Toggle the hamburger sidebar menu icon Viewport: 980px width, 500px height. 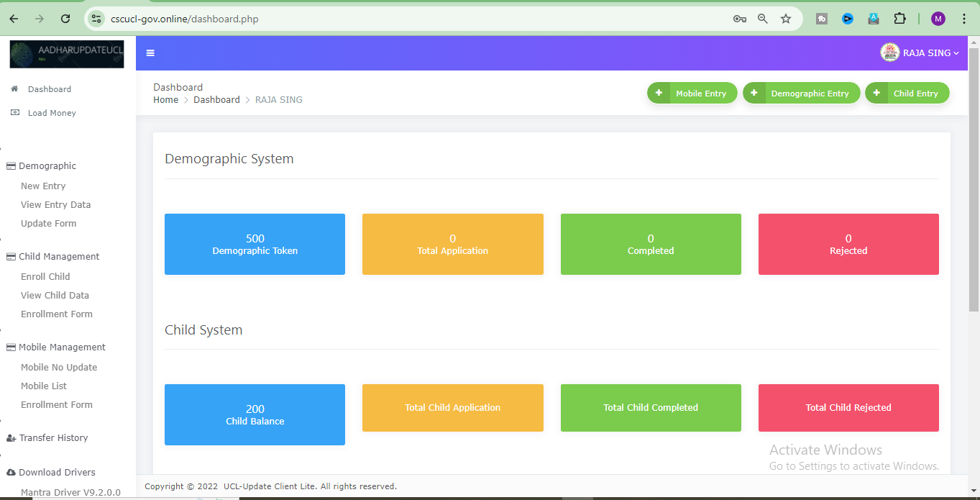150,53
